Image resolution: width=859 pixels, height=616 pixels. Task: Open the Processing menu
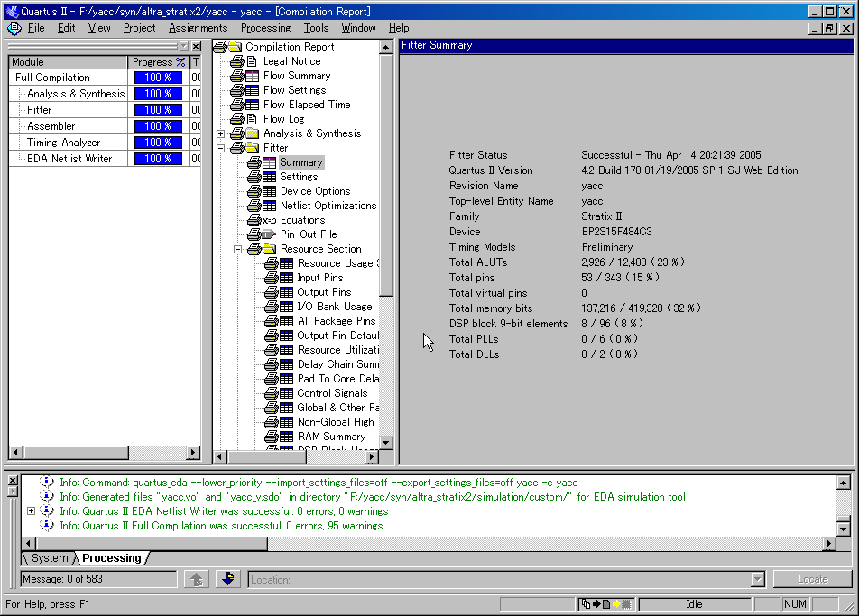tap(265, 28)
